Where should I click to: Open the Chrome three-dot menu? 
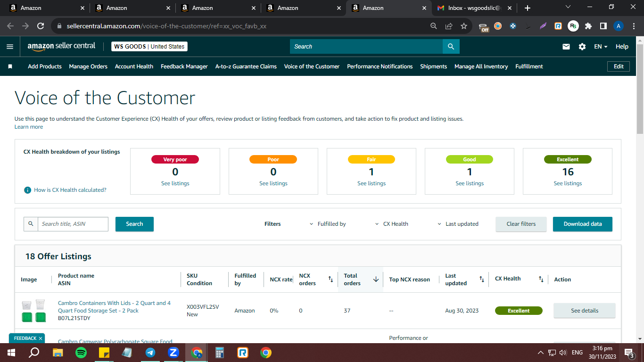[633, 26]
